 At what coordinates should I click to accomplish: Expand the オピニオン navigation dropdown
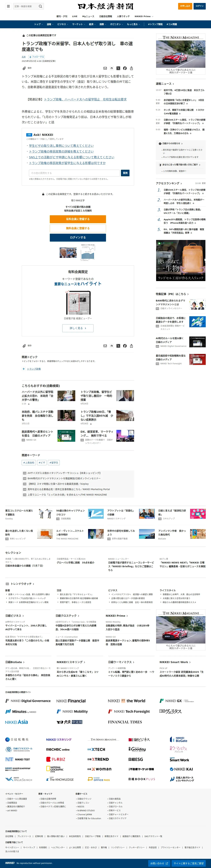pyautogui.click(x=117, y=24)
